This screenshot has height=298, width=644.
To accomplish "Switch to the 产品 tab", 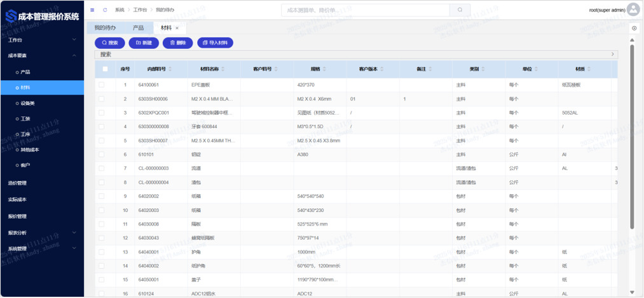I will point(138,28).
